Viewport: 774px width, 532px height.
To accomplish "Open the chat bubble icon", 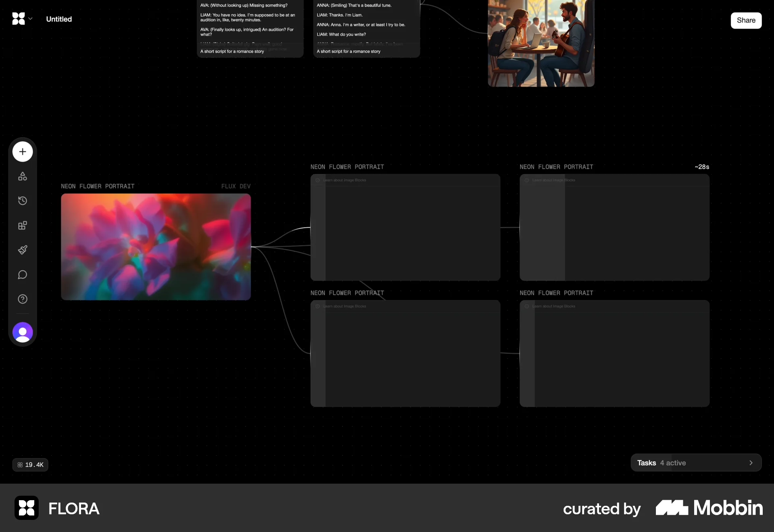I will point(22,275).
